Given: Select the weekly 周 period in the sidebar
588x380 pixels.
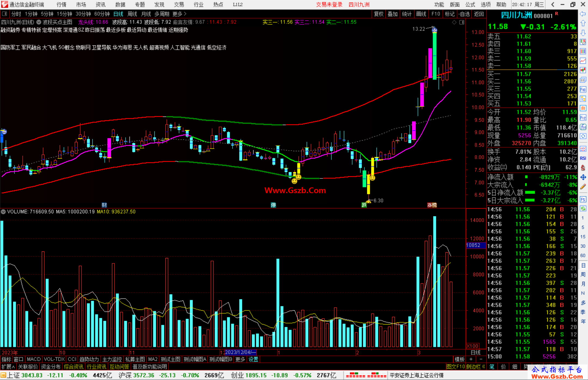Looking at the screenshot, I should coord(583,275).
